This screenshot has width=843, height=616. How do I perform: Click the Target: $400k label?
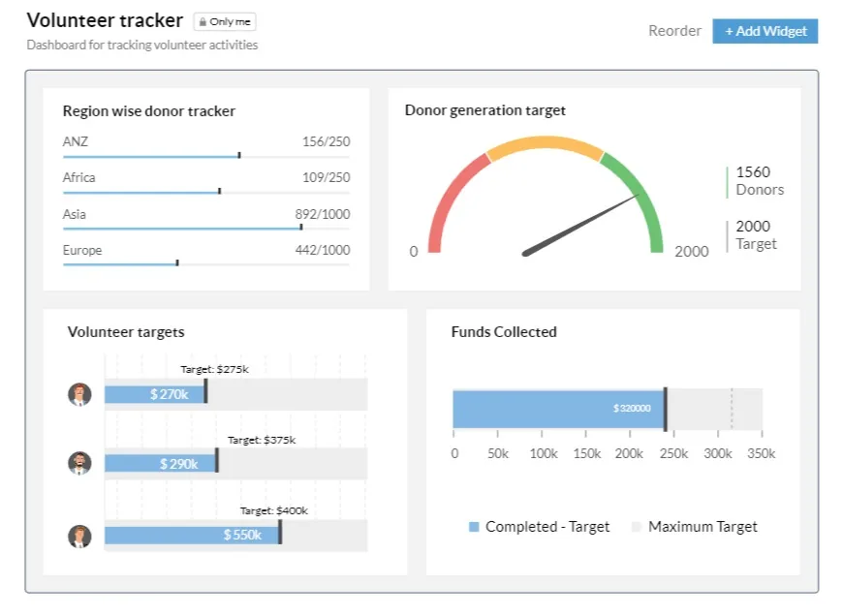coord(273,510)
